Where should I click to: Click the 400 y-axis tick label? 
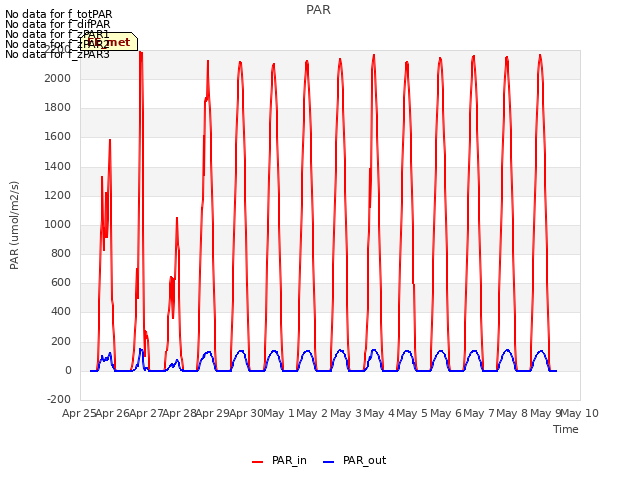pyautogui.click(x=61, y=312)
